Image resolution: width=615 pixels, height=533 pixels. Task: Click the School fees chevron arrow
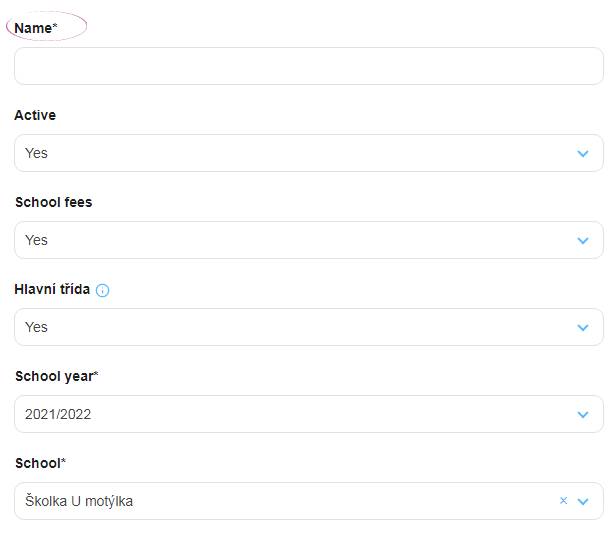pyautogui.click(x=583, y=240)
